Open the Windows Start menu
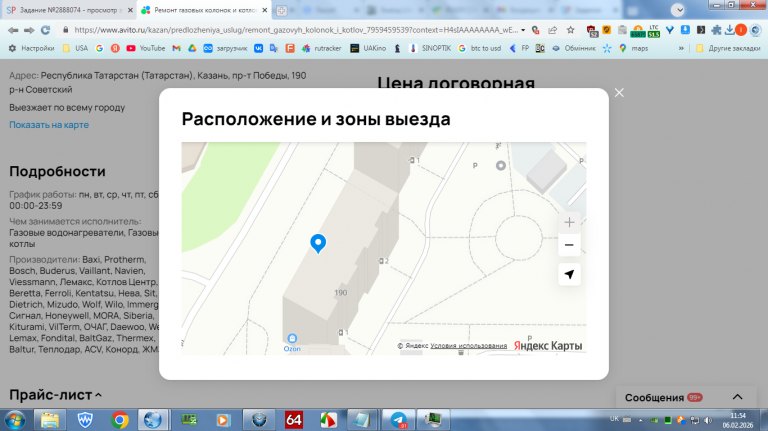Viewport: 768px width, 431px height. click(15, 420)
